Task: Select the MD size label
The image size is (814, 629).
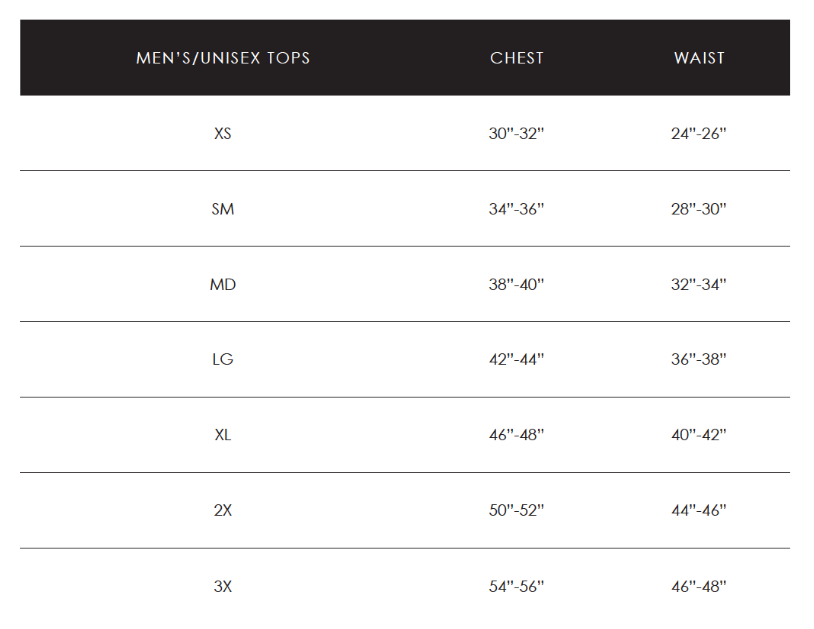Action: coord(223,284)
